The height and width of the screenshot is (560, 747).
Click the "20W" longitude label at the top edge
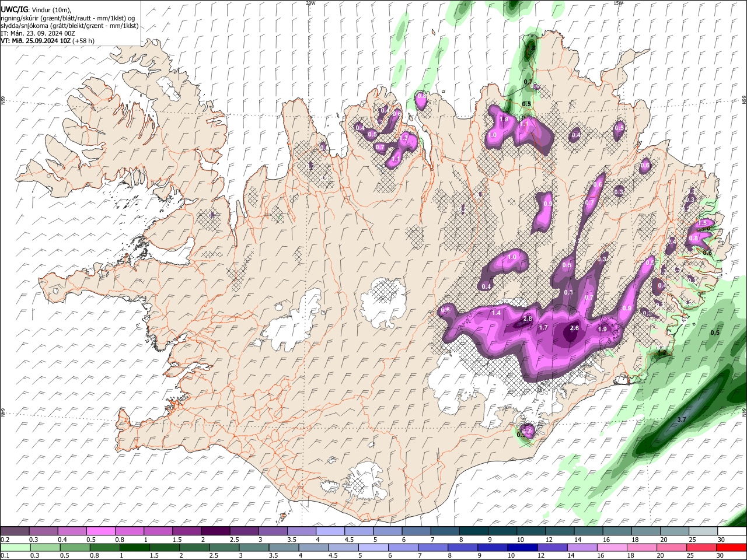coord(310,3)
